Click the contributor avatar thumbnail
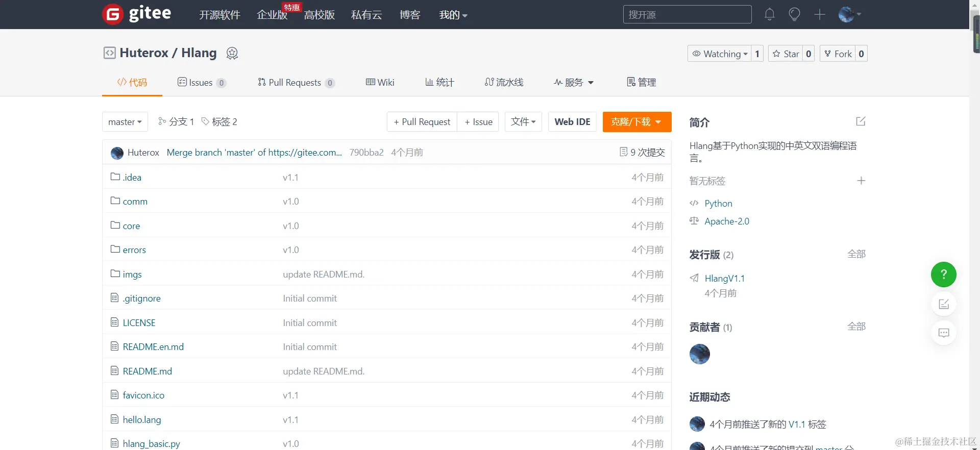Viewport: 980px width, 450px height. coord(700,354)
